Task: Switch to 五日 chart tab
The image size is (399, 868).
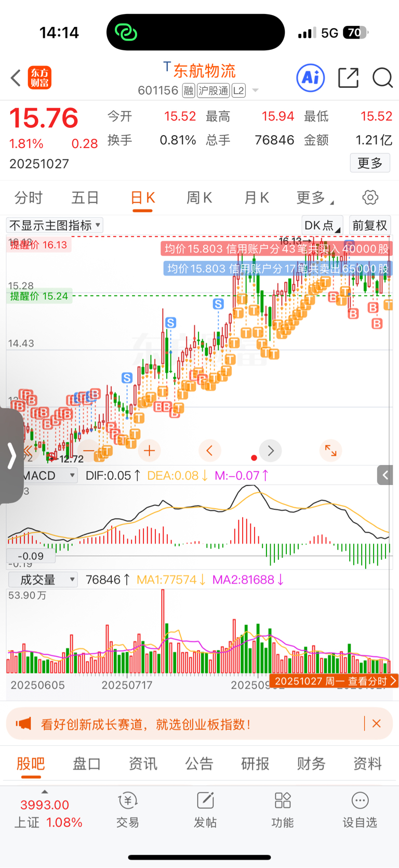Action: click(x=85, y=198)
